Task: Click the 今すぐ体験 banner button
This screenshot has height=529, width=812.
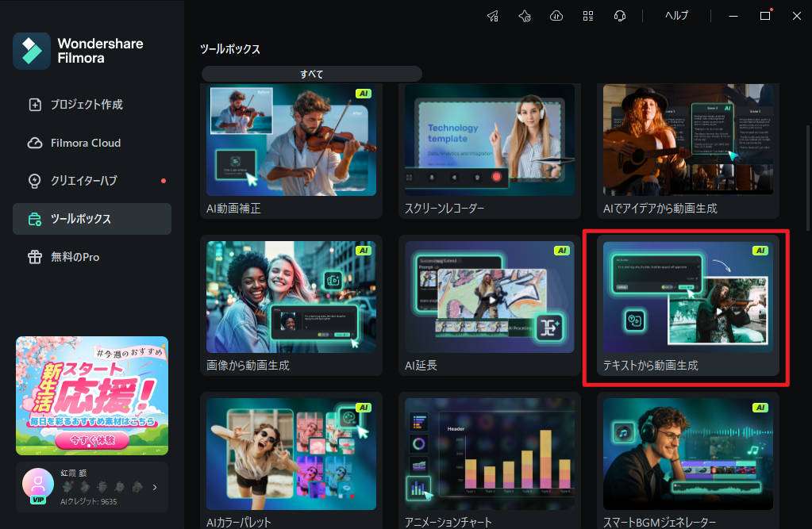Action: click(92, 440)
